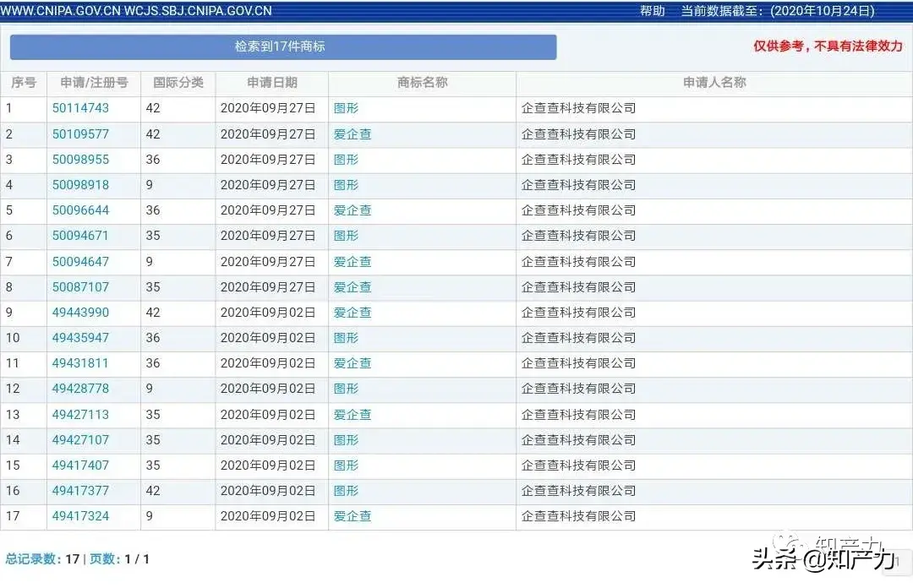Open application number 50114743
The image size is (913, 588).
pos(80,108)
